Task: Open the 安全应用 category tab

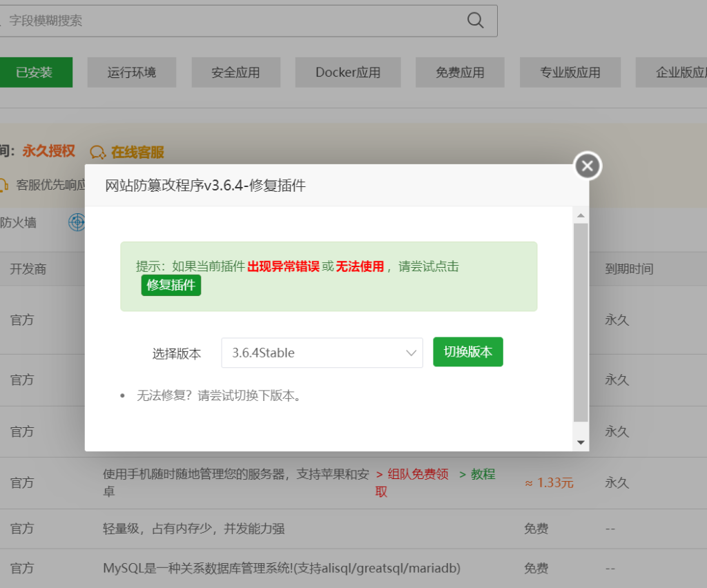Action: click(x=236, y=72)
